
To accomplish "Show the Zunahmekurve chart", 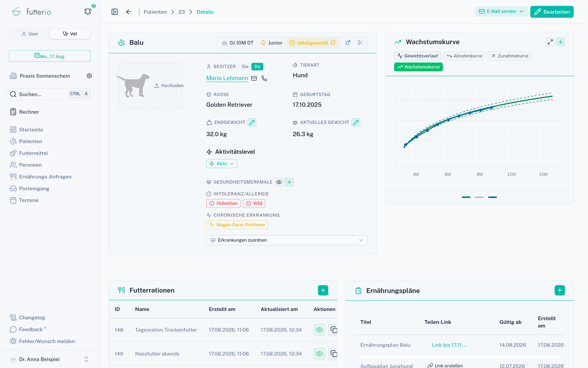I will (509, 56).
